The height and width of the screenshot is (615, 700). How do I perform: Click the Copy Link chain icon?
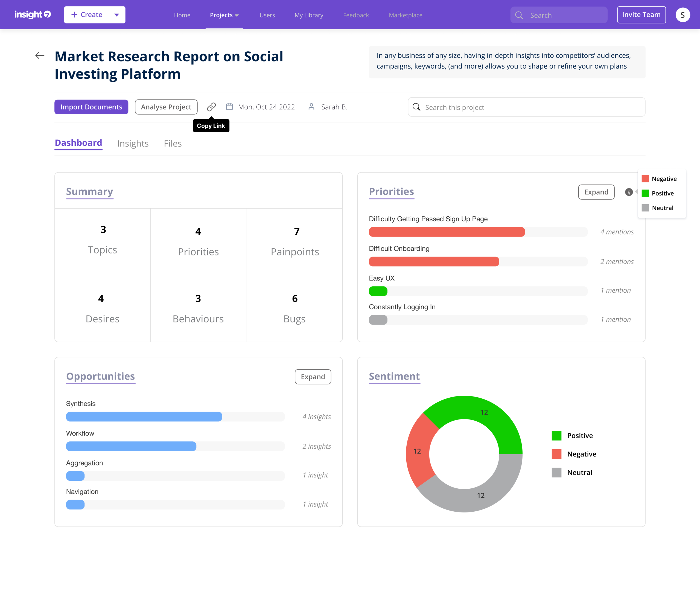coord(211,107)
